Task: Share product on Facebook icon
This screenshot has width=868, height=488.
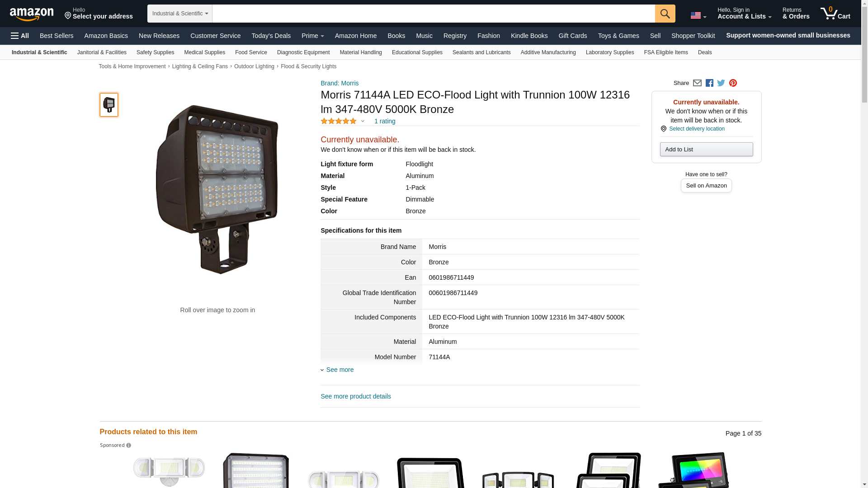Action: 709,83
